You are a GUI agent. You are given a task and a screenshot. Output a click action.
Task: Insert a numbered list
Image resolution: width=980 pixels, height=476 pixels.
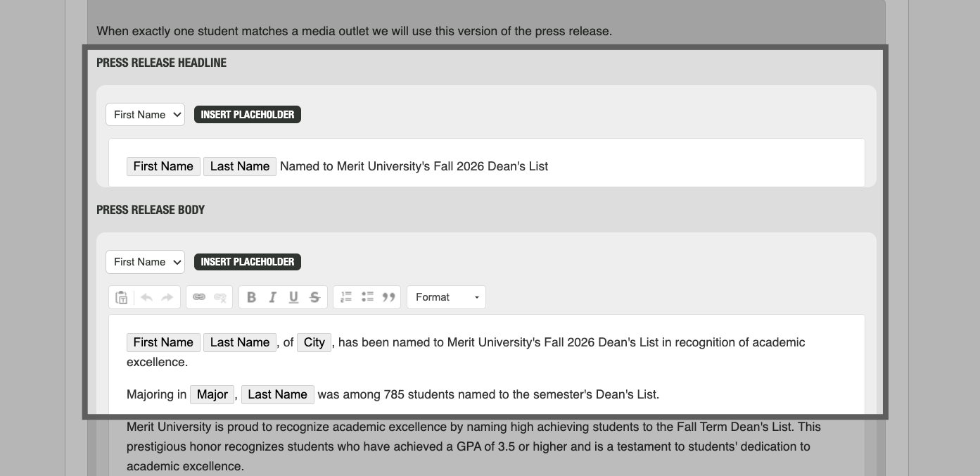coord(345,296)
